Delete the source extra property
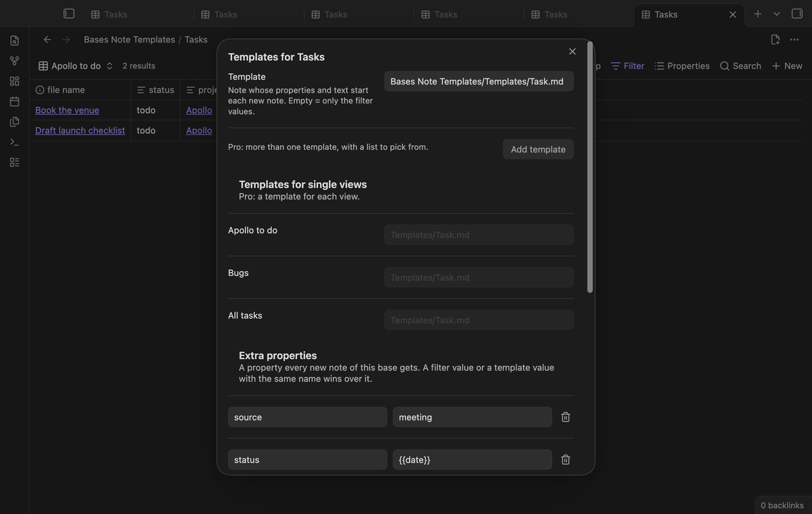The width and height of the screenshot is (812, 514). 566,417
